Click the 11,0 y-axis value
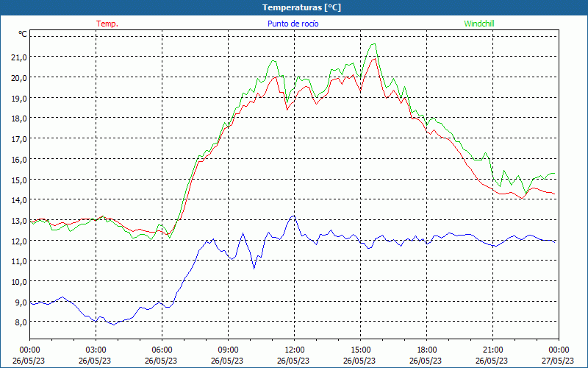588x368 pixels. pos(20,261)
